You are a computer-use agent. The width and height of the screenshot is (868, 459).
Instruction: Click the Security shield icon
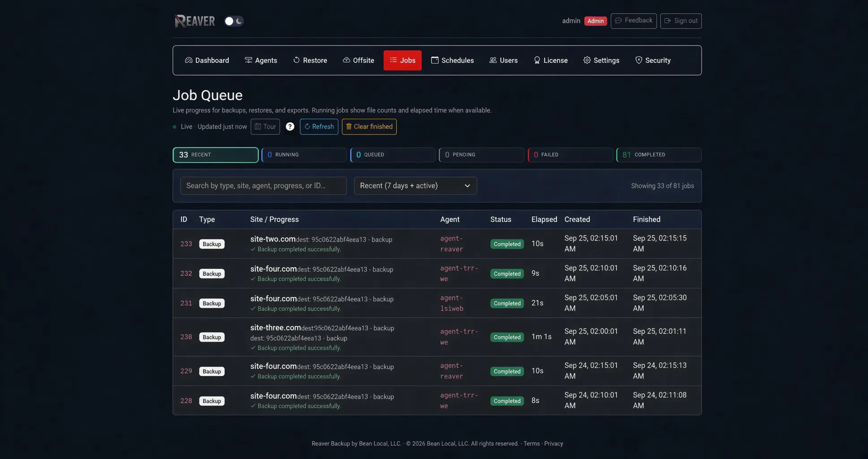point(639,60)
